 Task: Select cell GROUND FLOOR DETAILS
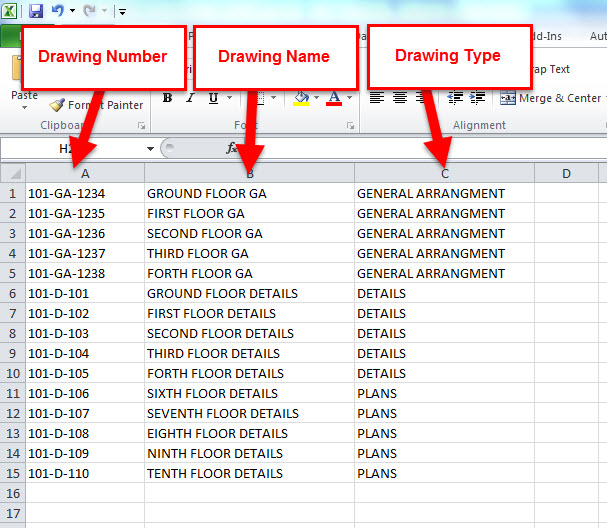coord(250,293)
